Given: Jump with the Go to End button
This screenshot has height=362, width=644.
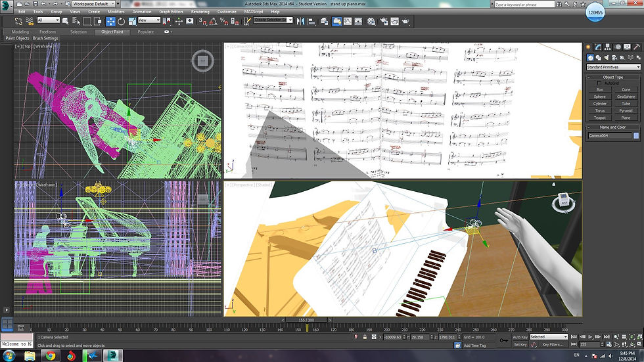Looking at the screenshot, I should (607, 336).
